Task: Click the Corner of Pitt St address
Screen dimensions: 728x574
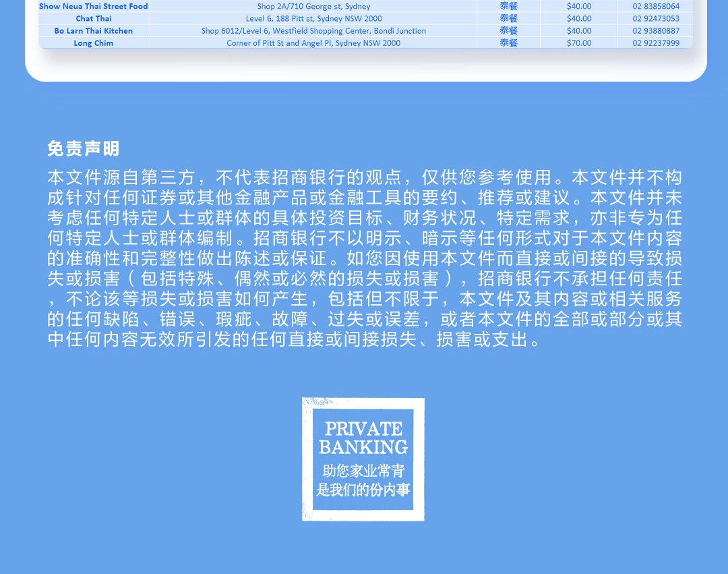Action: pyautogui.click(x=313, y=42)
